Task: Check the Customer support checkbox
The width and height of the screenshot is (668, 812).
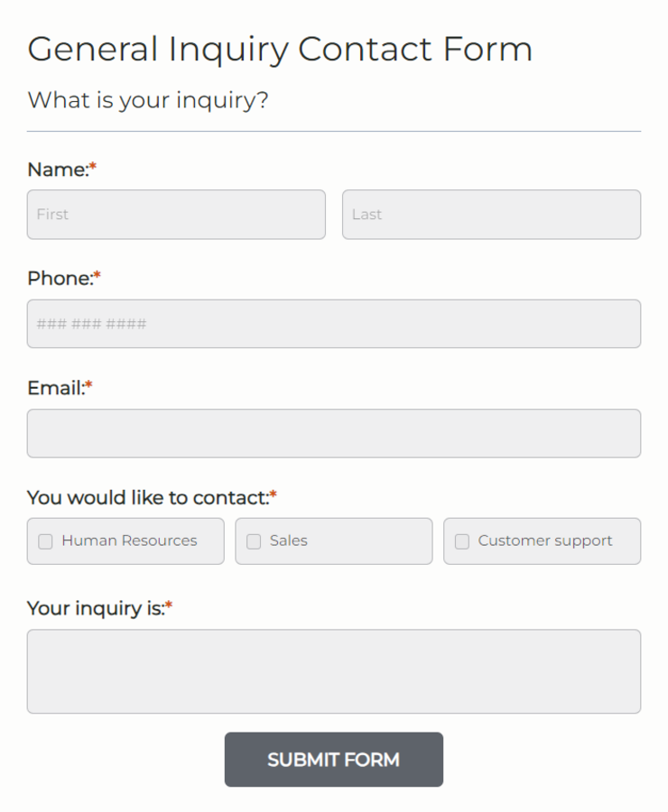Action: click(461, 541)
